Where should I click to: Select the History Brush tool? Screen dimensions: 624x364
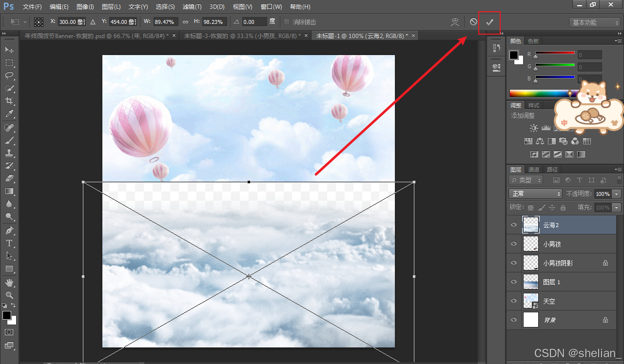[x=9, y=166]
